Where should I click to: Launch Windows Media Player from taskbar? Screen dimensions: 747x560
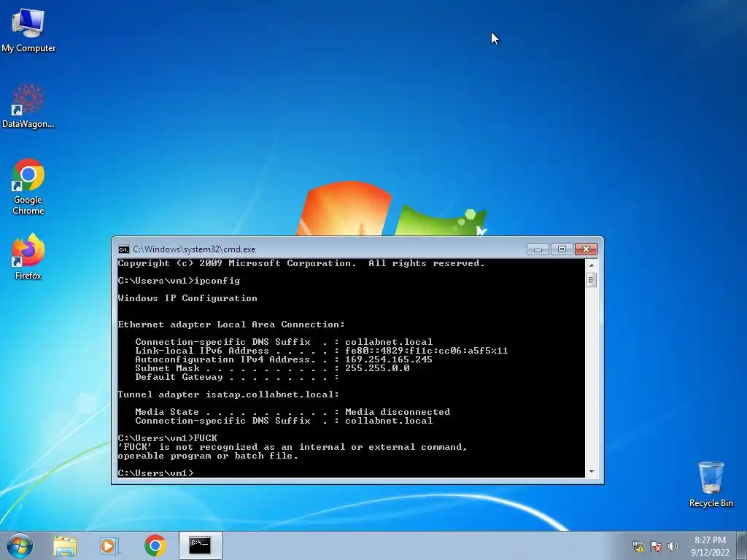point(109,545)
